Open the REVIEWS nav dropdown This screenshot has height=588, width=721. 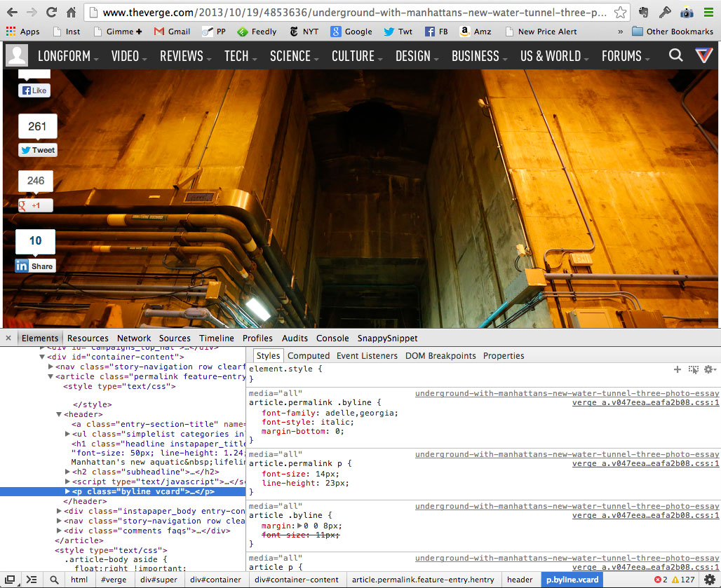(x=185, y=56)
